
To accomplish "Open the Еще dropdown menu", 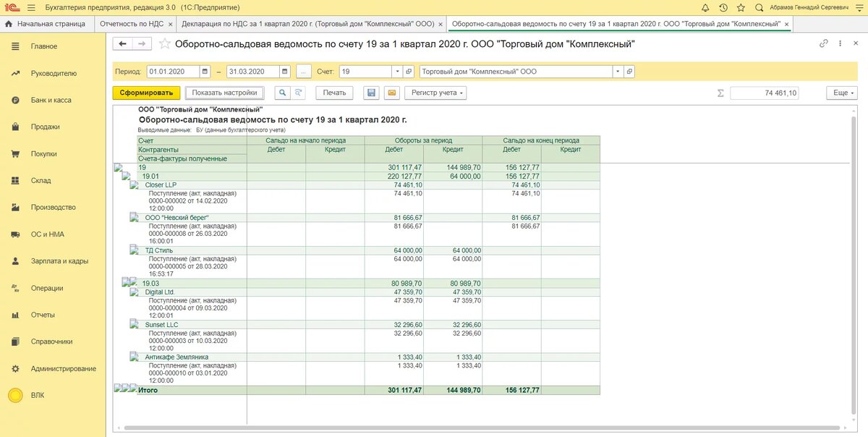I will tap(842, 93).
